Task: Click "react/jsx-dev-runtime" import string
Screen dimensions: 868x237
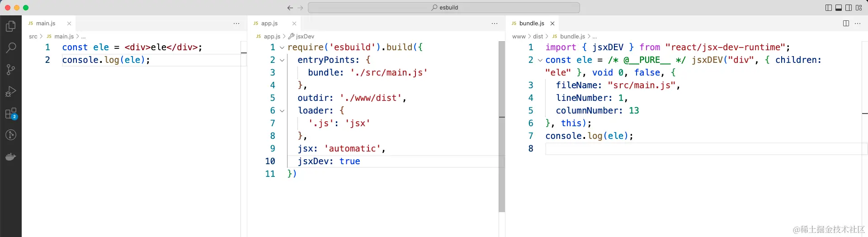Action: [x=725, y=47]
